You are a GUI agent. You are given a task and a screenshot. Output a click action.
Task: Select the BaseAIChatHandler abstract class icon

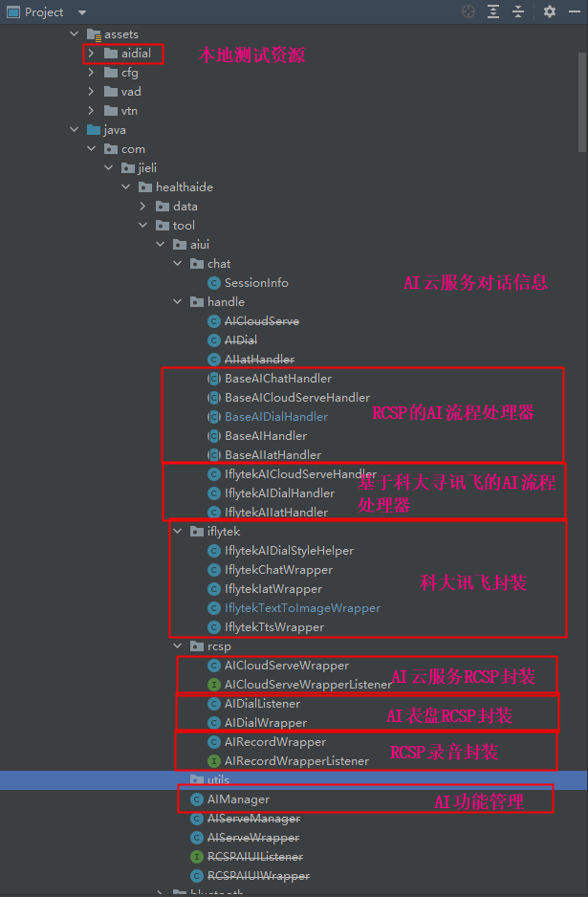(x=214, y=378)
